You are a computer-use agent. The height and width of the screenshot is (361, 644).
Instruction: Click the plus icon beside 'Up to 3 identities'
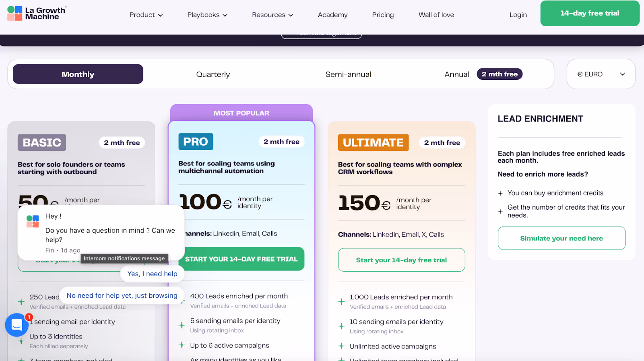(x=21, y=341)
